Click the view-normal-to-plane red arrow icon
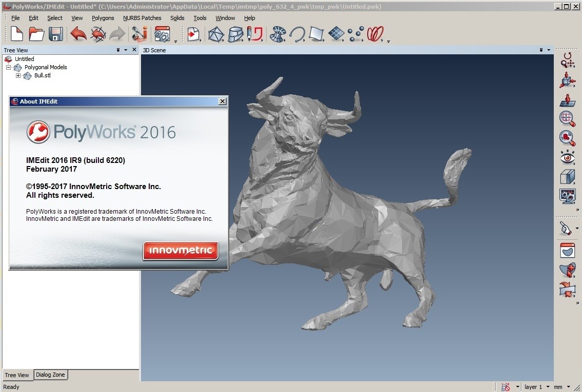Screen dimensions: 582x392 (567, 100)
